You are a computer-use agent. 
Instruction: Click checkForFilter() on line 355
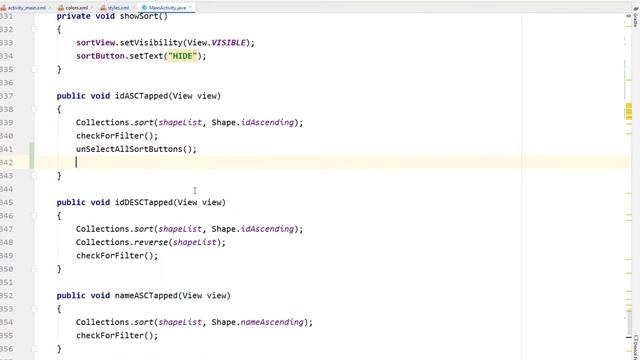tap(117, 336)
